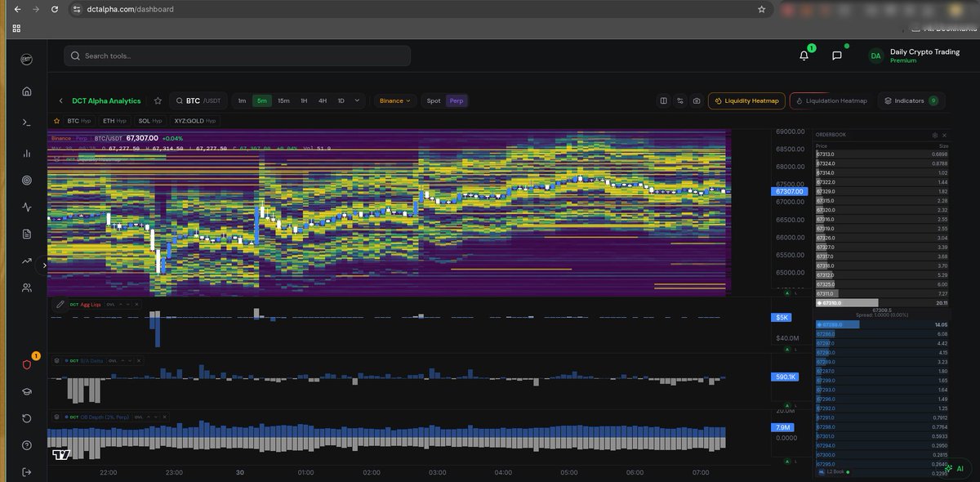Select the 5m timeframe
Screen dimensions: 980x482
[x=262, y=100]
